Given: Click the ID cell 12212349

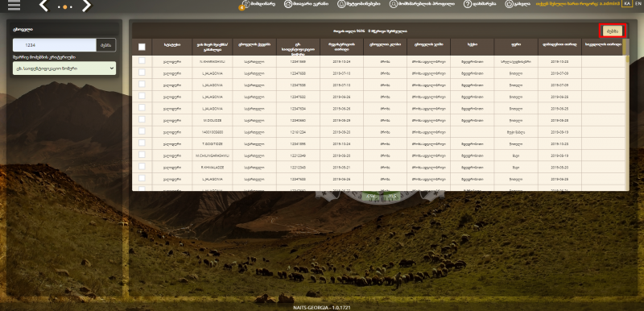Looking at the screenshot, I should point(298,155).
